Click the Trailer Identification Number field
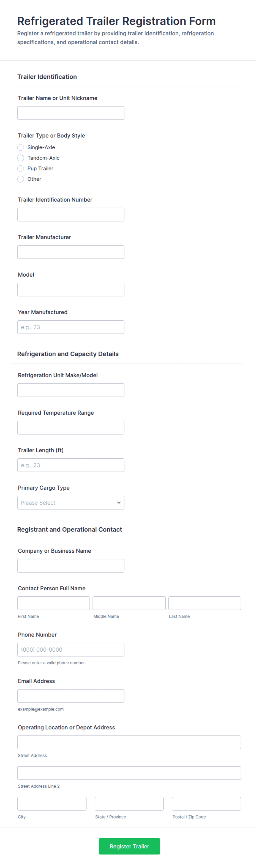Image resolution: width=256 pixels, height=868 pixels. [71, 214]
